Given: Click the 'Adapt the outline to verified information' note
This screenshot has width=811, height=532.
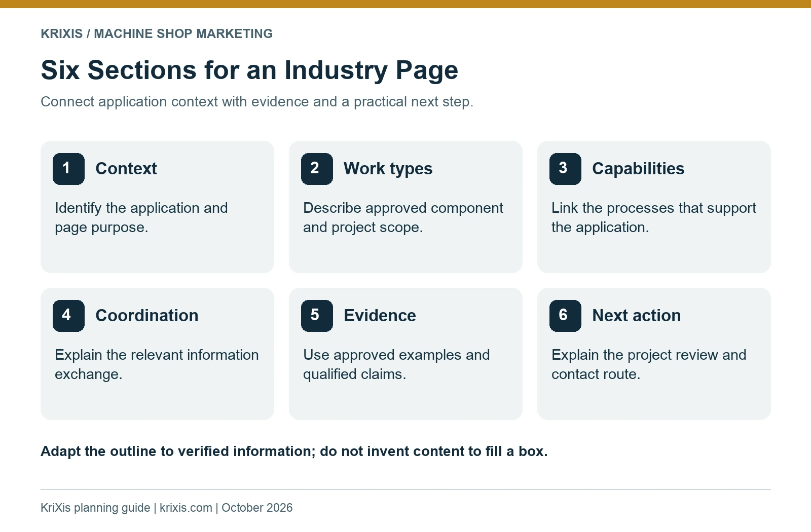Looking at the screenshot, I should click(294, 451).
